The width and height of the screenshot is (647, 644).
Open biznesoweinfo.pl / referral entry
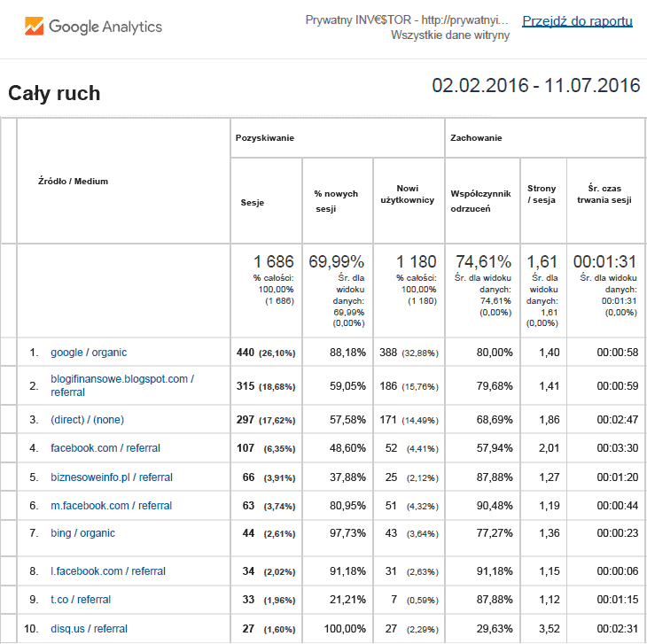[x=111, y=477]
